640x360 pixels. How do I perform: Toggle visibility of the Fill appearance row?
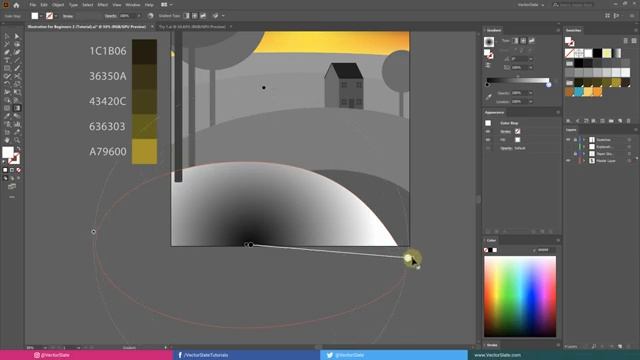[488, 140]
